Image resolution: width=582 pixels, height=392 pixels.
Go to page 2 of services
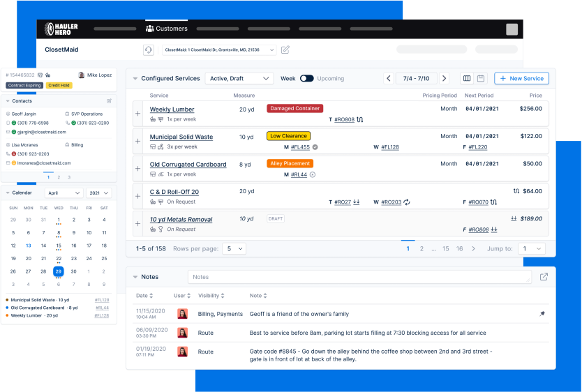(421, 248)
